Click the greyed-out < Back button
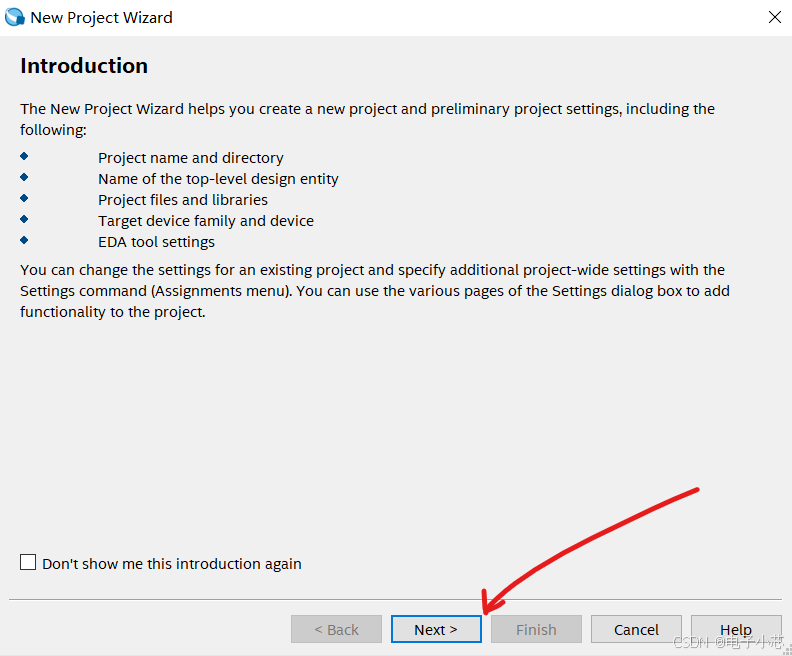The image size is (792, 656). click(336, 629)
